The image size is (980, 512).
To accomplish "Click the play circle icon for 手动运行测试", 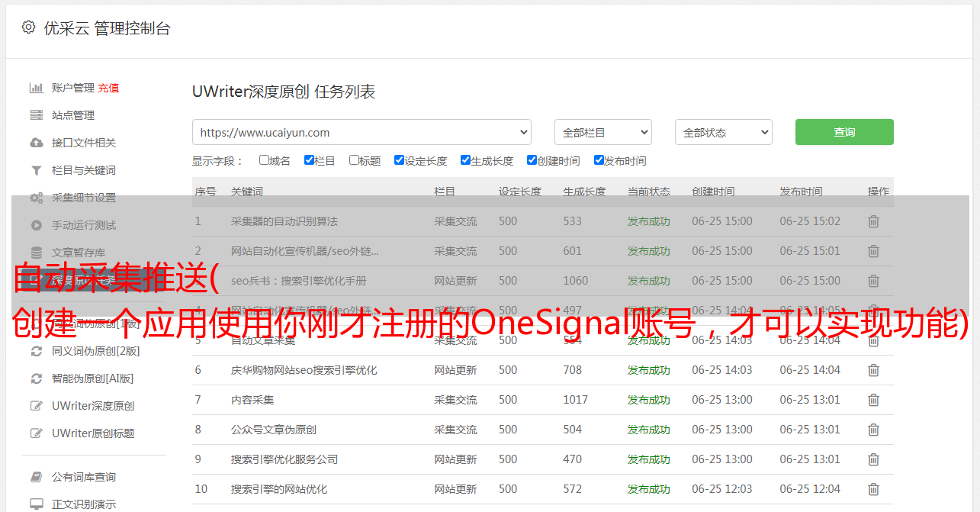I will coord(36,225).
